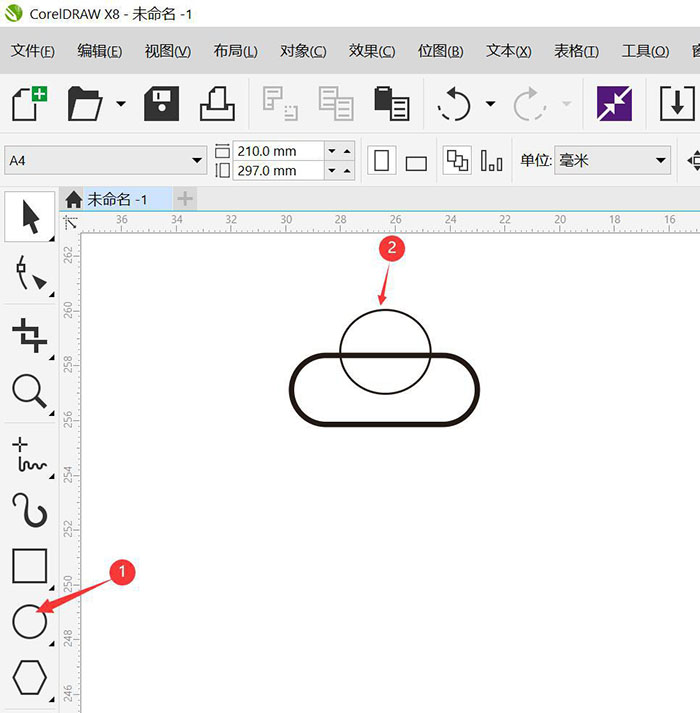Click the Save floppy disk icon

pyautogui.click(x=161, y=103)
